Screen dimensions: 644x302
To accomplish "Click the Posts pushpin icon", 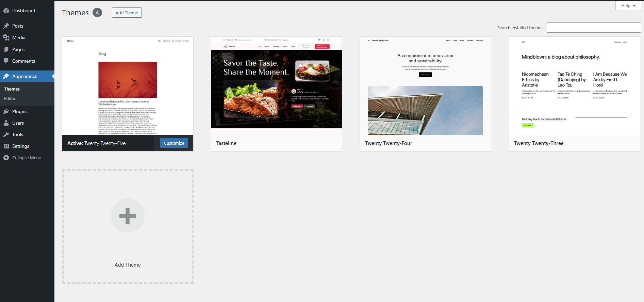I will (6, 26).
